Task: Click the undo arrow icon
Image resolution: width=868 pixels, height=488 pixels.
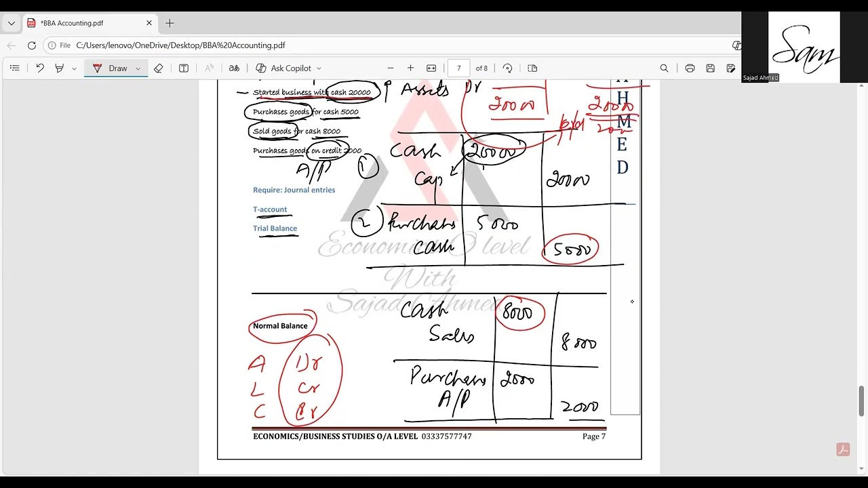Action: pos(40,68)
